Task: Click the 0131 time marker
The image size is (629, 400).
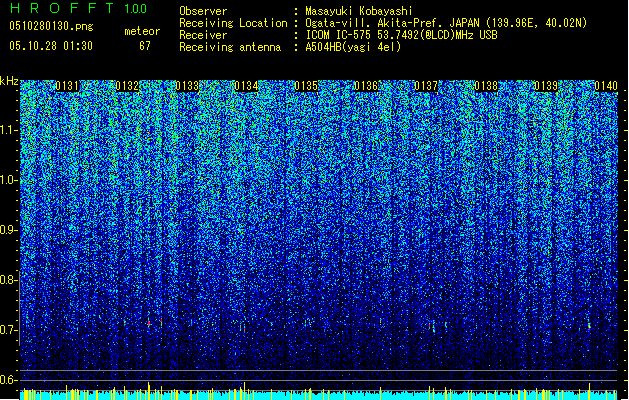Action: tap(67, 86)
